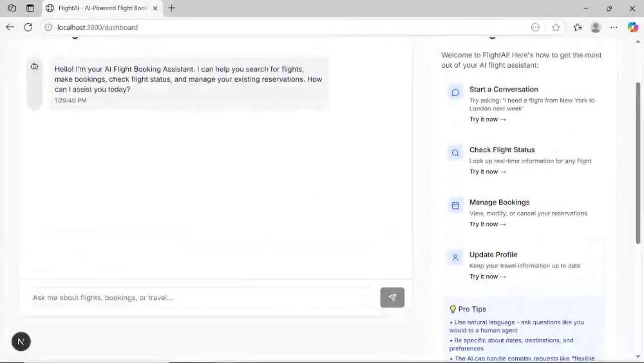Add this page to favorites star icon
The height and width of the screenshot is (363, 644).
pyautogui.click(x=556, y=27)
